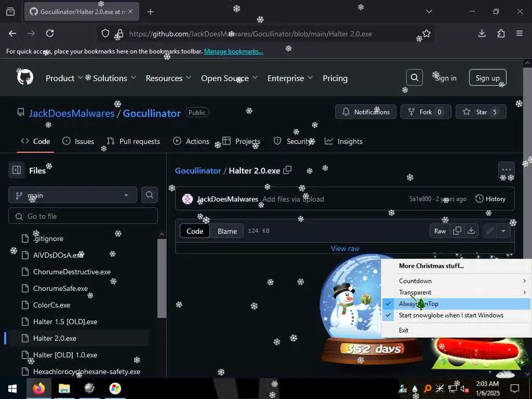The width and height of the screenshot is (532, 399).
Task: Download raw file icon
Action: pyautogui.click(x=471, y=231)
